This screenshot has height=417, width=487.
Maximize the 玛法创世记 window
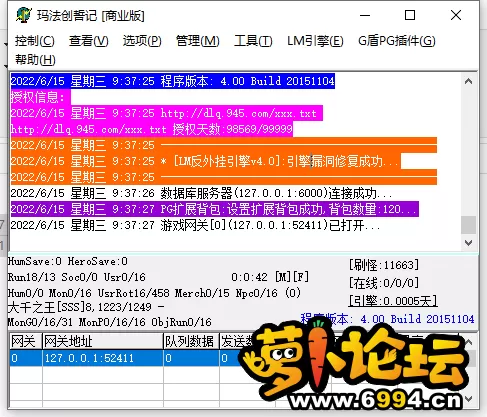click(410, 15)
